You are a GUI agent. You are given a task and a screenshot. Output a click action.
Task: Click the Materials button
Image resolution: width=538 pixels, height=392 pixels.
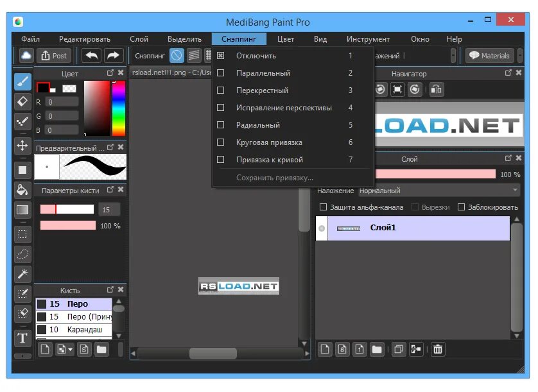(490, 56)
